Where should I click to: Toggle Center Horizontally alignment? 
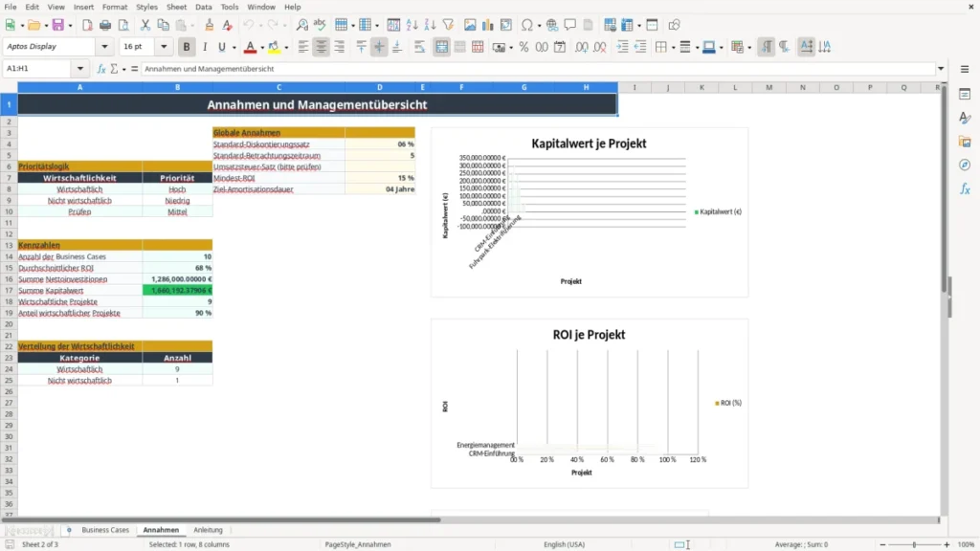coord(322,47)
